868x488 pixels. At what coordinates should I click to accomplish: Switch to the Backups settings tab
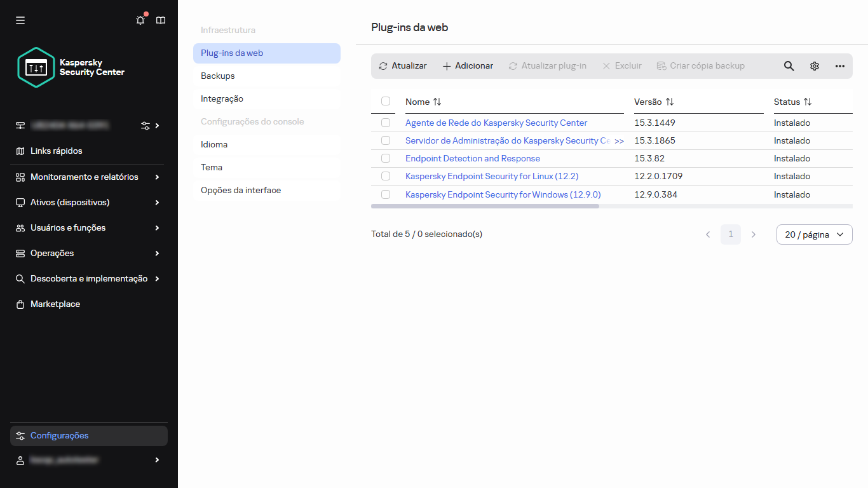(x=218, y=76)
